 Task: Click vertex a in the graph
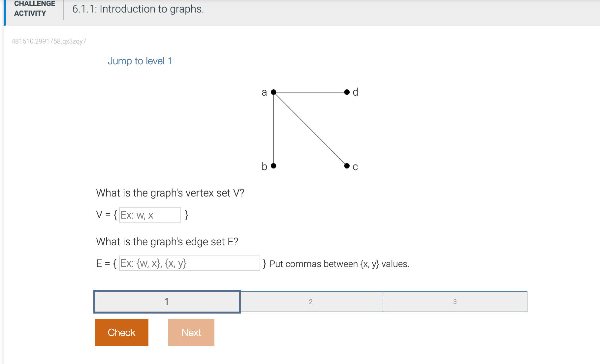274,92
